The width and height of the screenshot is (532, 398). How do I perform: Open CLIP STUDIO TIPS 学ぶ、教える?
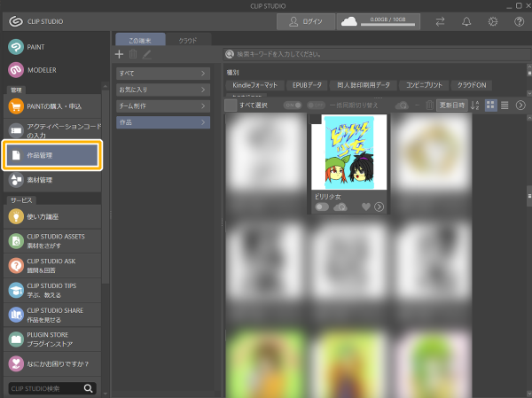click(52, 291)
